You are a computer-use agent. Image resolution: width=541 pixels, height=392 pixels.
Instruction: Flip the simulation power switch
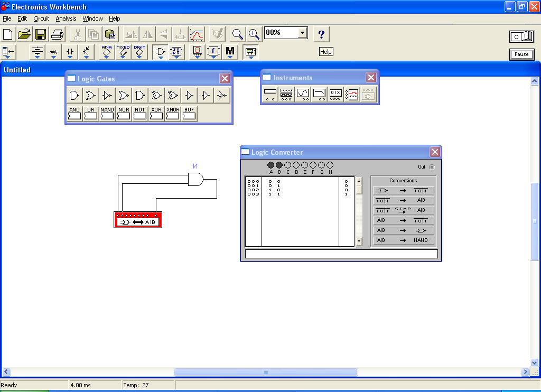[521, 36]
